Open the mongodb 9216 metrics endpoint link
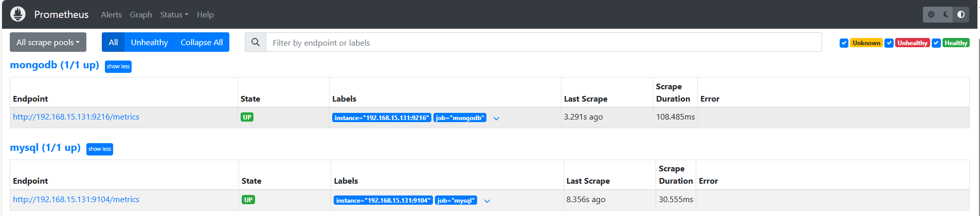The height and width of the screenshot is (216, 980). 76,117
